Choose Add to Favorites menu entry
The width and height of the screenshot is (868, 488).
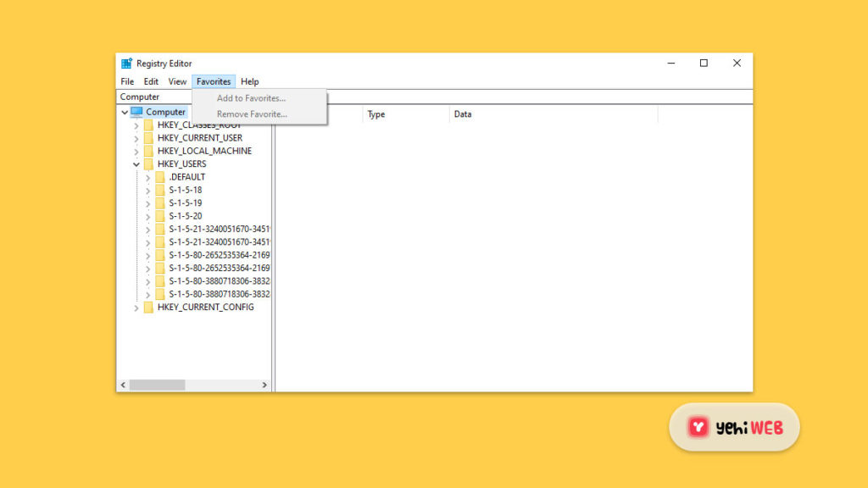tap(251, 98)
